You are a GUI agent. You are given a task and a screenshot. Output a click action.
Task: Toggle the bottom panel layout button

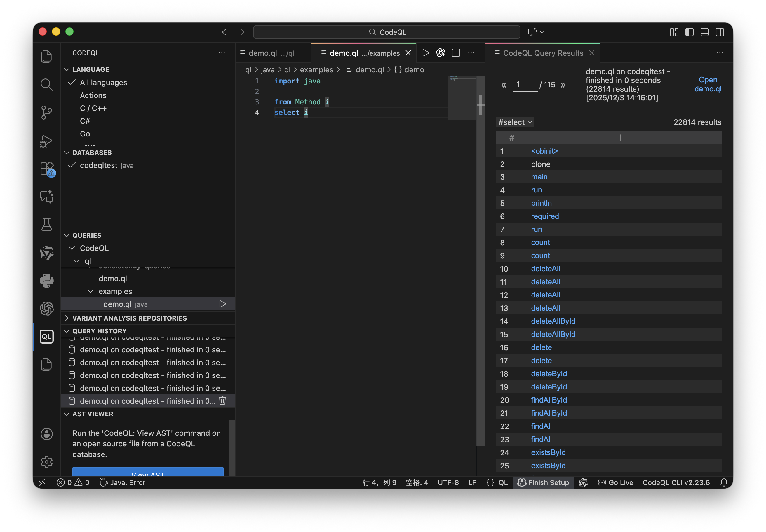pyautogui.click(x=705, y=32)
